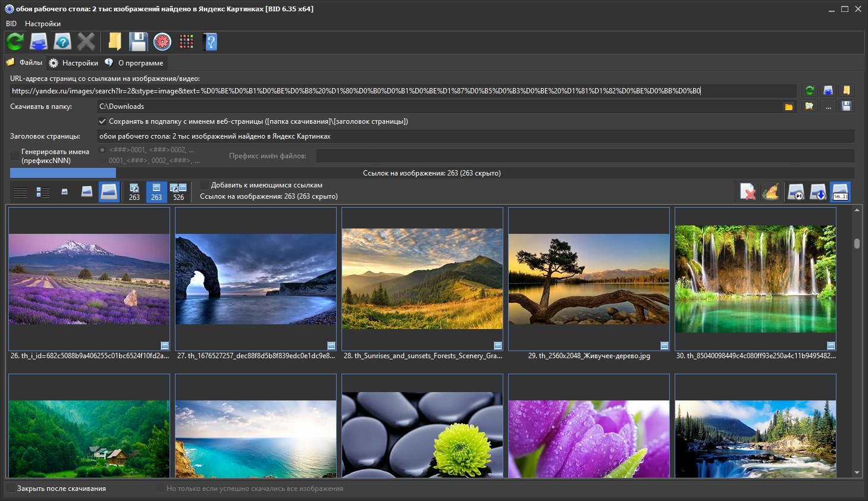Click the links progress bar
868x501 pixels.
tap(432, 173)
